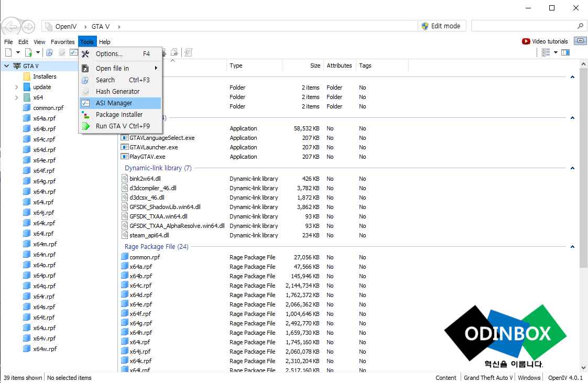Click the New file toolbar icon

tap(8, 52)
